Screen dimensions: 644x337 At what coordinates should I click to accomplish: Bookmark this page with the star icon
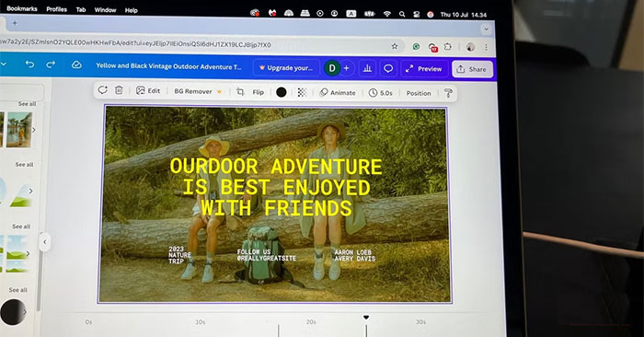395,46
